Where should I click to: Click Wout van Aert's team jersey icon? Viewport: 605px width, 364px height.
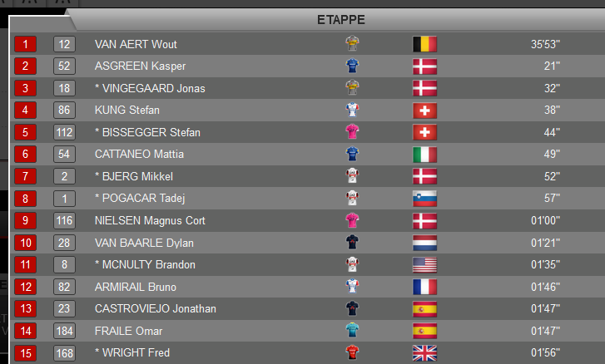click(x=352, y=43)
